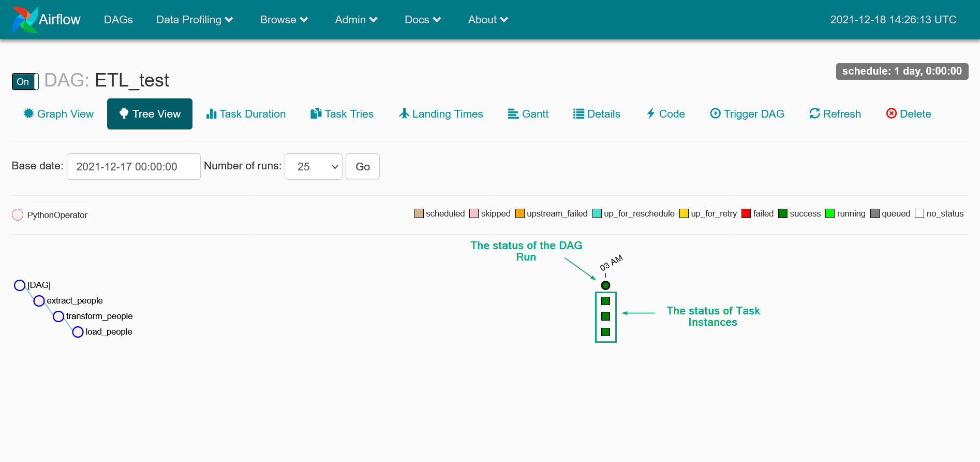The height and width of the screenshot is (462, 980).
Task: Switch to the Task Tries tab
Action: pyautogui.click(x=342, y=114)
